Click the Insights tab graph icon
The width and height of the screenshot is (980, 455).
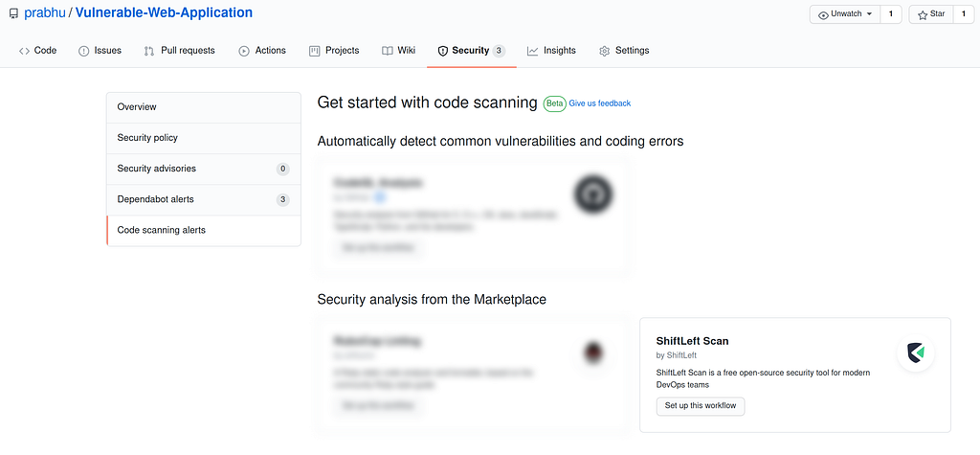[x=532, y=51]
